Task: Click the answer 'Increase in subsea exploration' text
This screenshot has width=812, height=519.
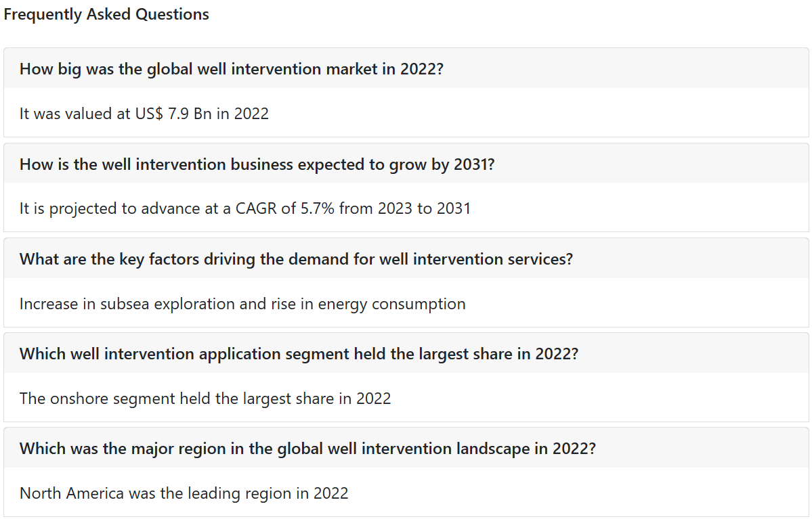Action: coord(242,304)
